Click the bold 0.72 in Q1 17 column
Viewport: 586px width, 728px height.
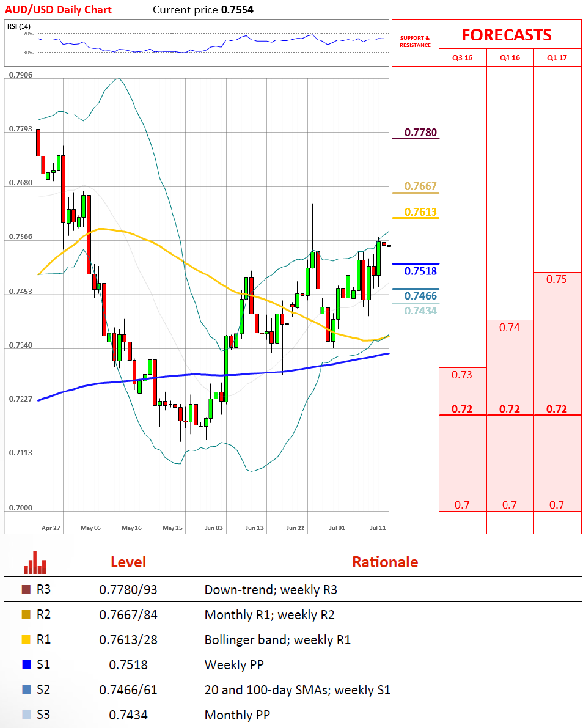point(556,409)
